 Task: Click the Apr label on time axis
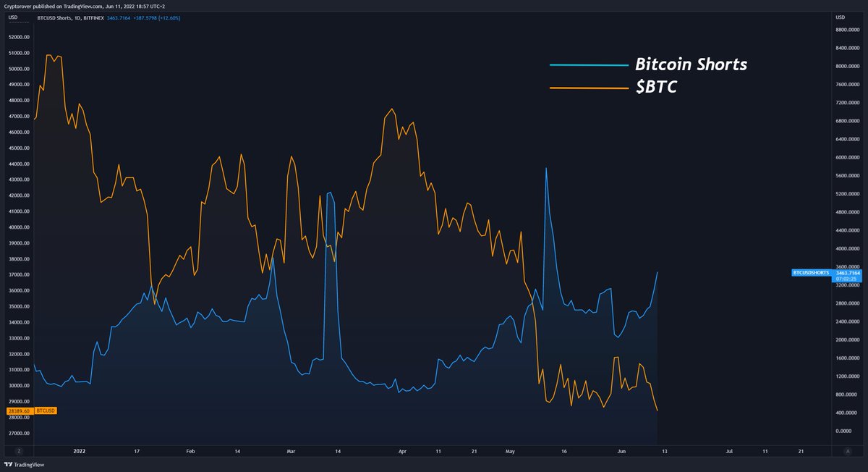click(402, 451)
